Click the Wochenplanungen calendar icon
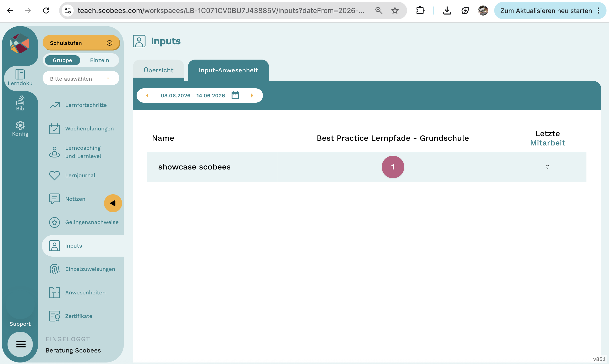Screen dimensions: 609x364 click(54, 129)
